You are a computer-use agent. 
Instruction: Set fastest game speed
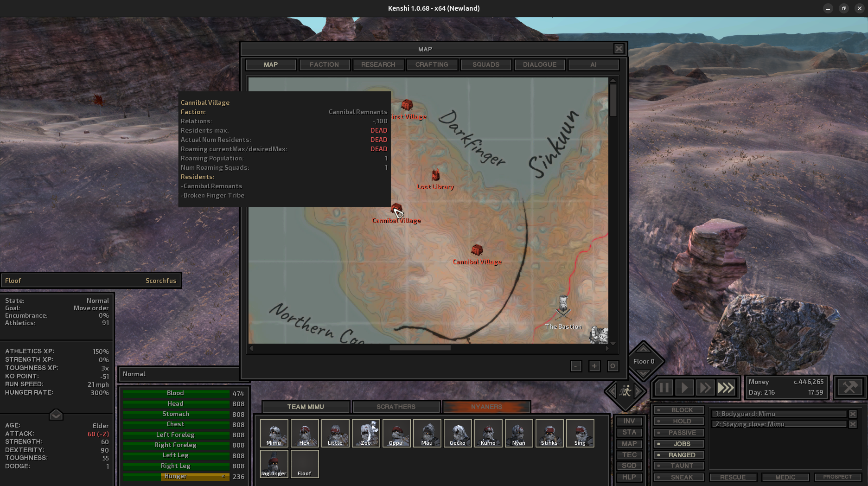(726, 388)
